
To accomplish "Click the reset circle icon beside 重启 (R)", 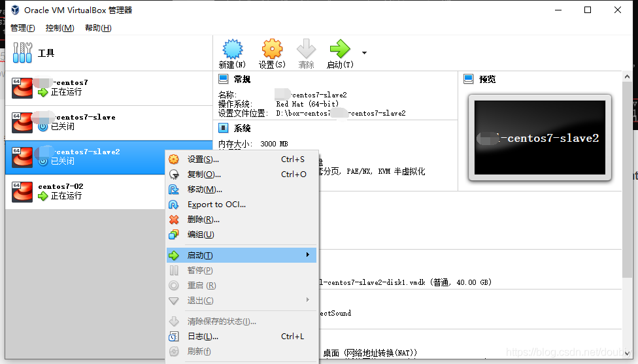I will (174, 286).
